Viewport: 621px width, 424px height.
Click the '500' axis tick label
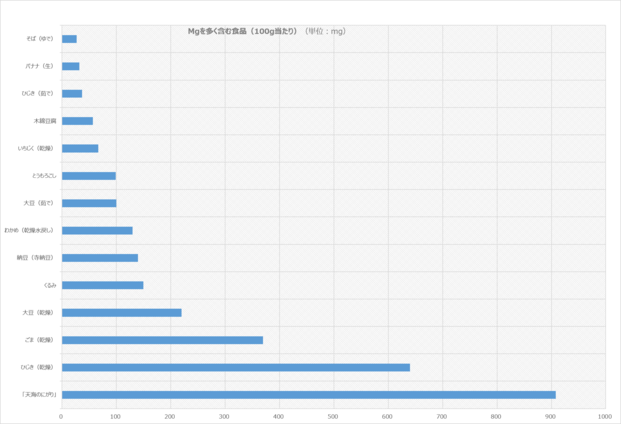[x=333, y=416]
